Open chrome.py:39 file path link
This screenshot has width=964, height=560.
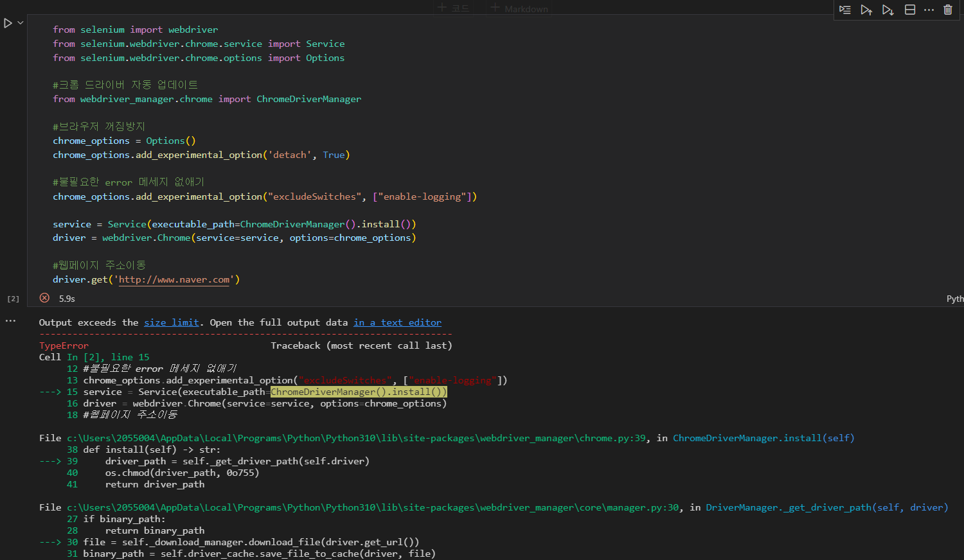click(357, 438)
